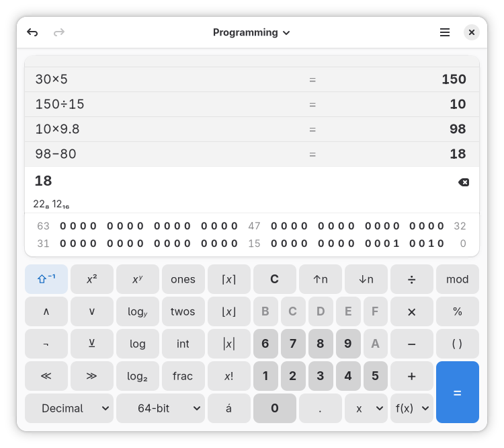This screenshot has height=448, width=504.
Task: Toggle bit 0 in the binary display
Action: (441, 244)
